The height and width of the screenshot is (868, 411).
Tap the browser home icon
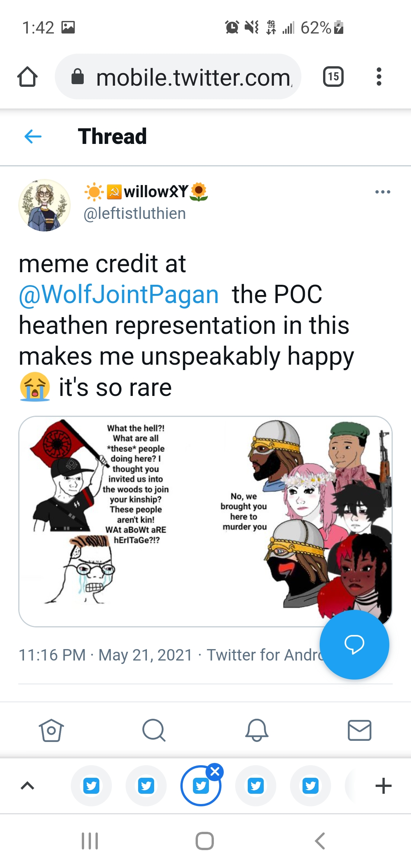[x=27, y=77]
